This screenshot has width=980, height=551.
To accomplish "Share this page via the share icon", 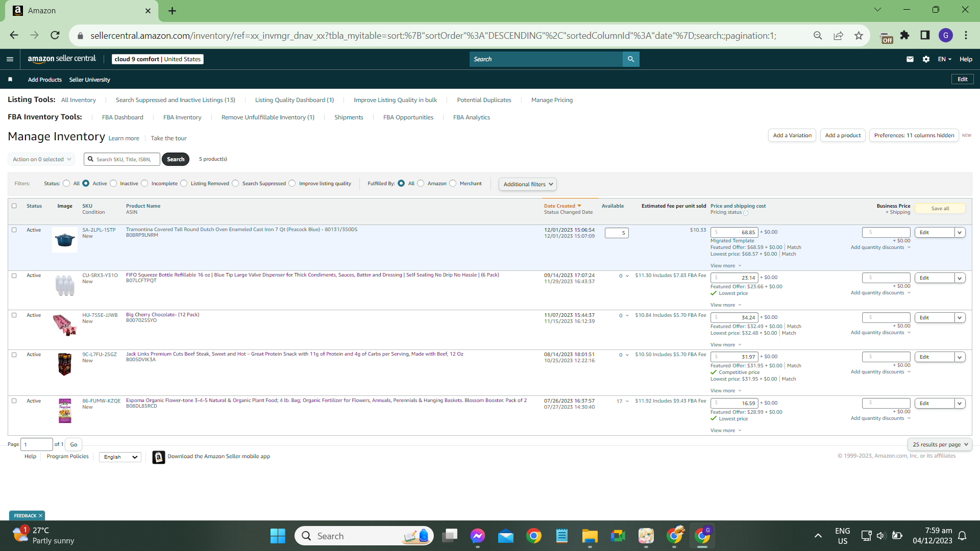I will coord(838,35).
